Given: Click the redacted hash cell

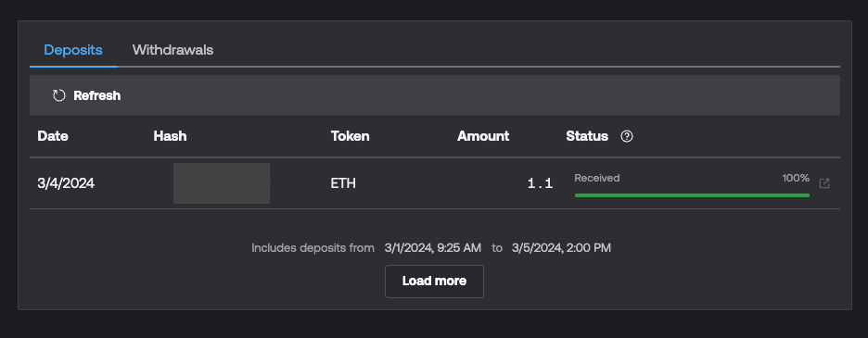Looking at the screenshot, I should [x=222, y=183].
